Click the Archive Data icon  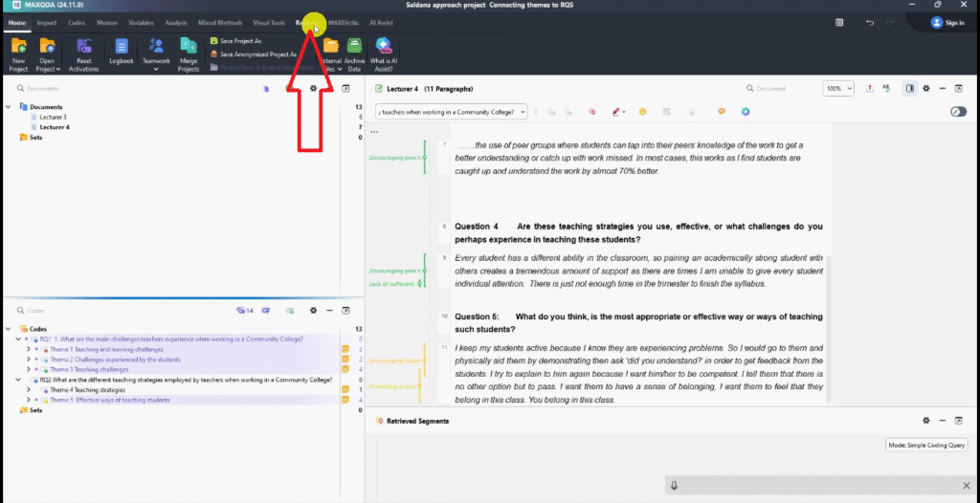click(355, 51)
